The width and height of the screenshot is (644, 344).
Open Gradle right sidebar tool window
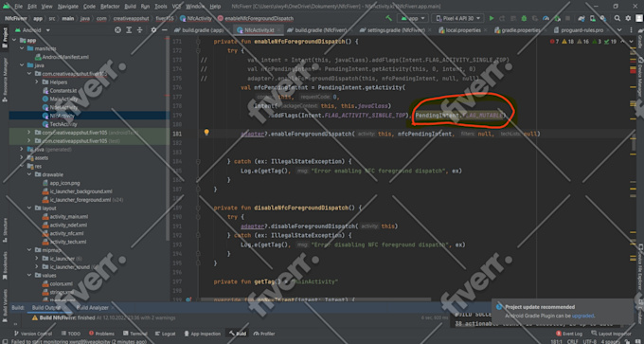click(640, 40)
